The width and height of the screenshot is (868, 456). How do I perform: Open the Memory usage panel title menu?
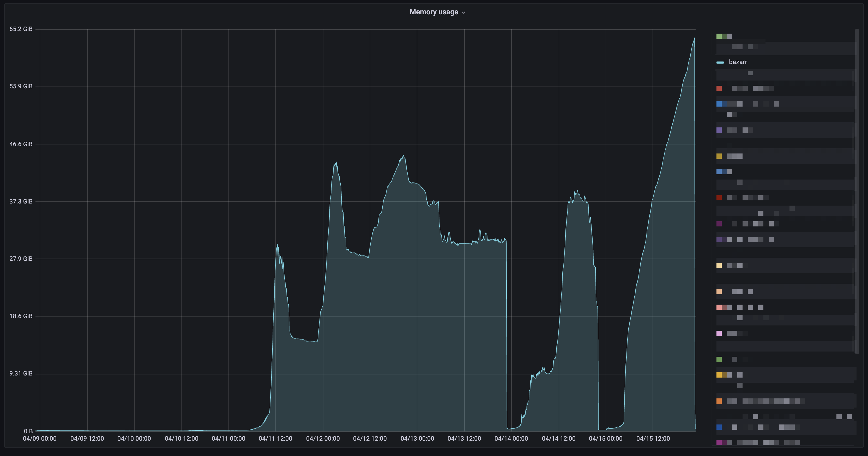[x=437, y=12]
